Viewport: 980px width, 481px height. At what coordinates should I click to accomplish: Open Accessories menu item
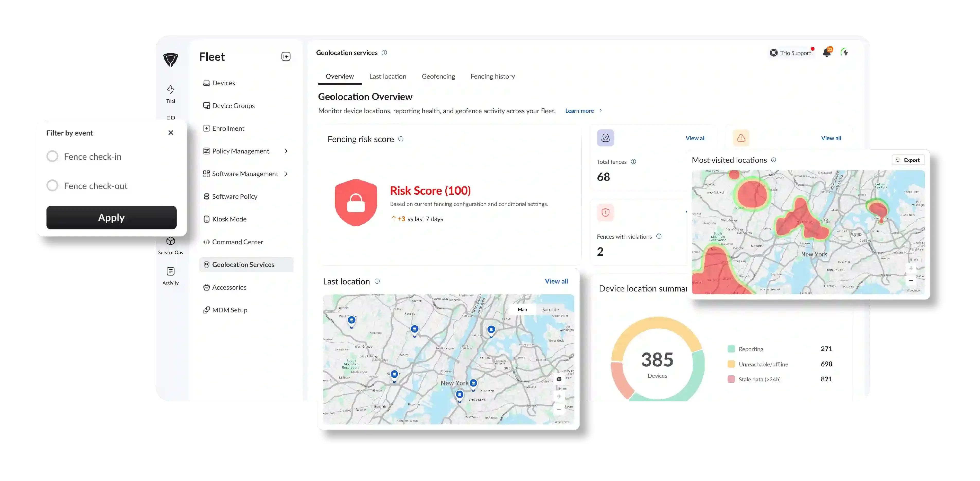tap(246, 287)
